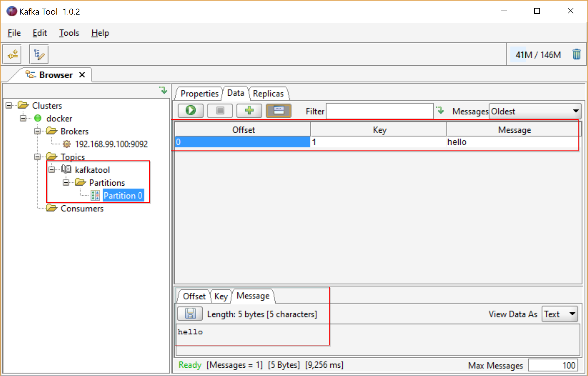
Task: Open the View Data As Text dropdown
Action: tap(560, 314)
